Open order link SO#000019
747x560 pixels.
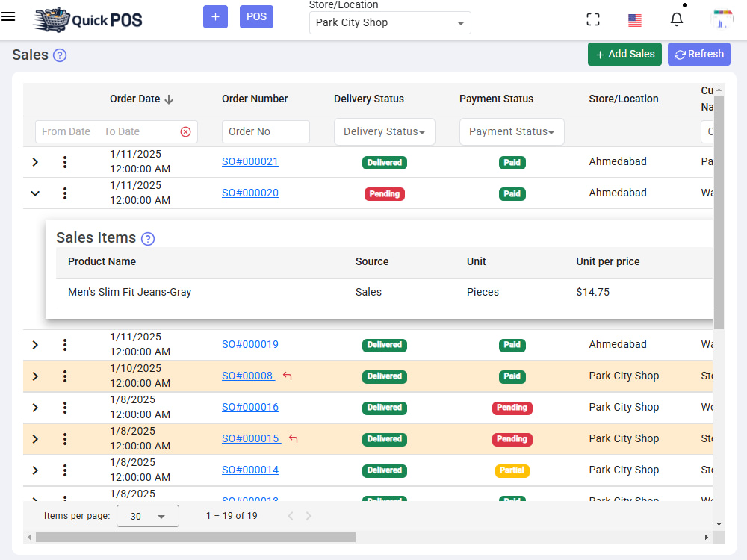click(x=250, y=344)
